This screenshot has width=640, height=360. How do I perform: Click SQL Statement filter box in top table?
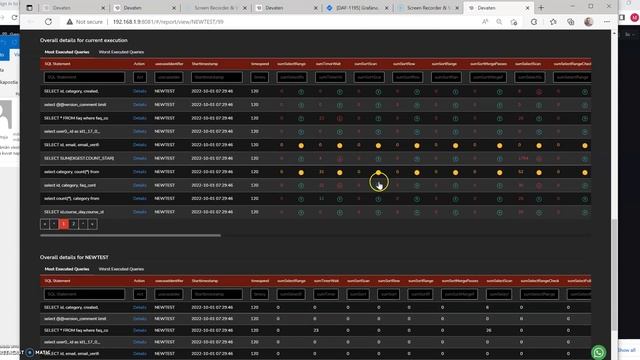point(84,77)
